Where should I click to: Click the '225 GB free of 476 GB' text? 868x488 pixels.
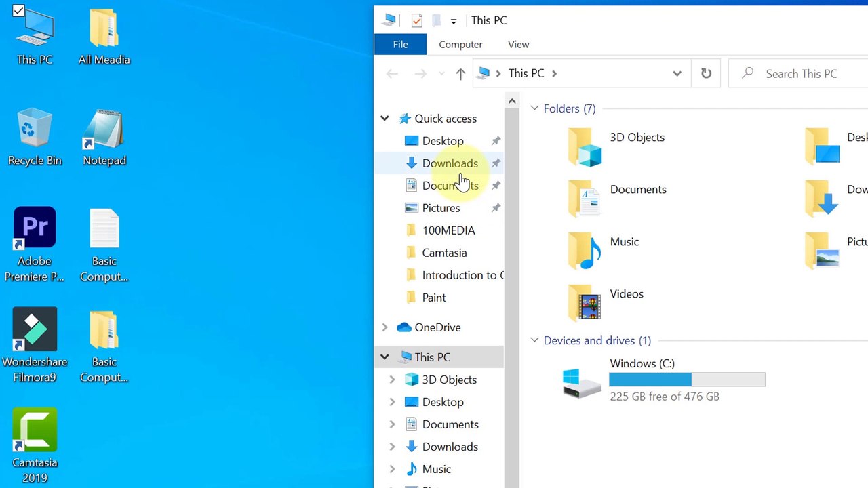665,396
